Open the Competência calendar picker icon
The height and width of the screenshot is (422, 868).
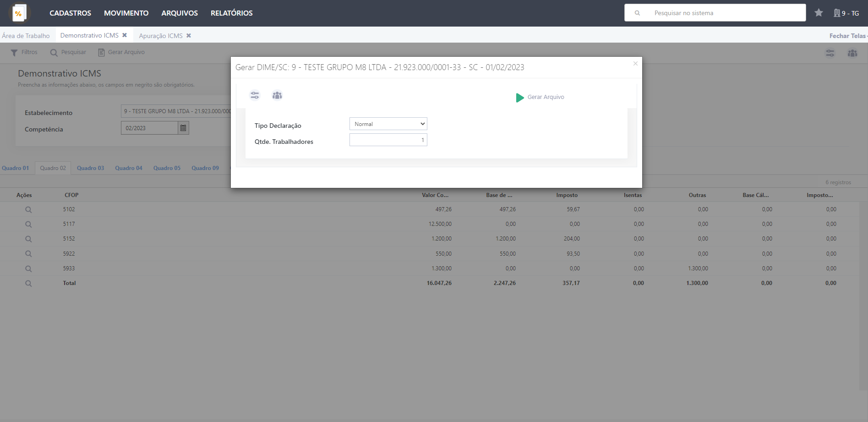(x=183, y=128)
